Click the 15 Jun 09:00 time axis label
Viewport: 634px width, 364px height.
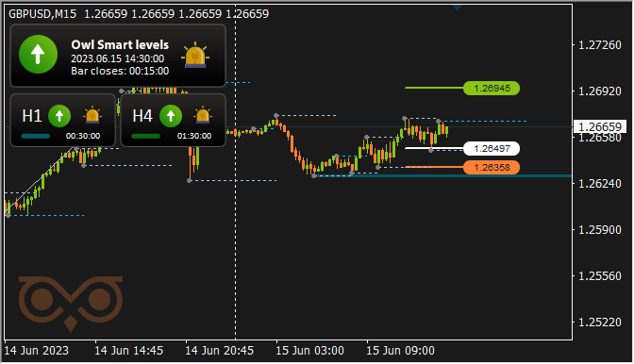(401, 350)
